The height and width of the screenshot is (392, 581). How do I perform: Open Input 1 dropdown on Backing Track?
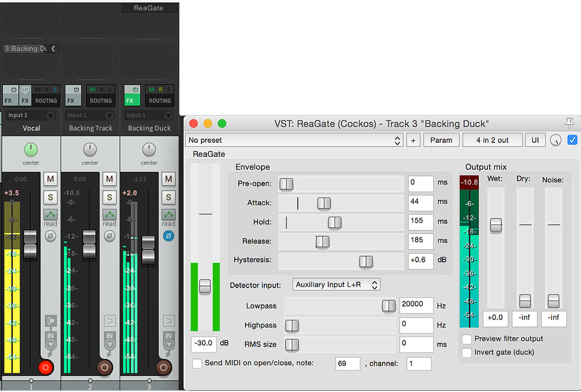point(89,115)
